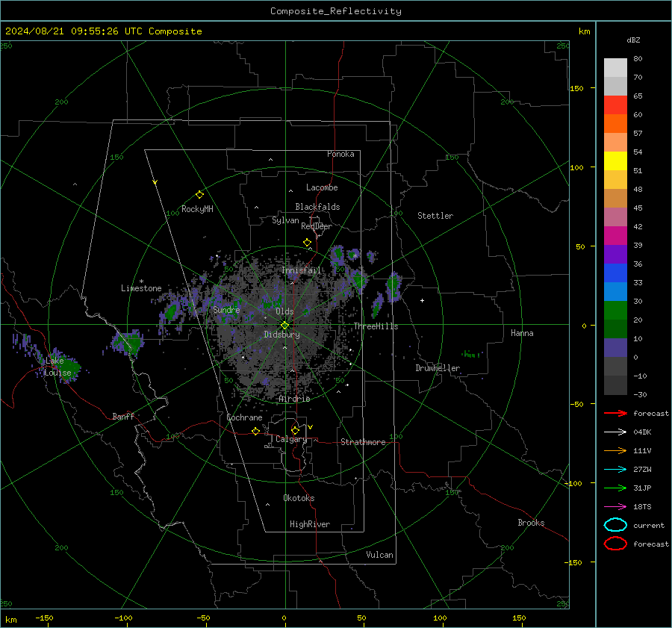
Task: Click the Blackfalds label
Action: [317, 207]
